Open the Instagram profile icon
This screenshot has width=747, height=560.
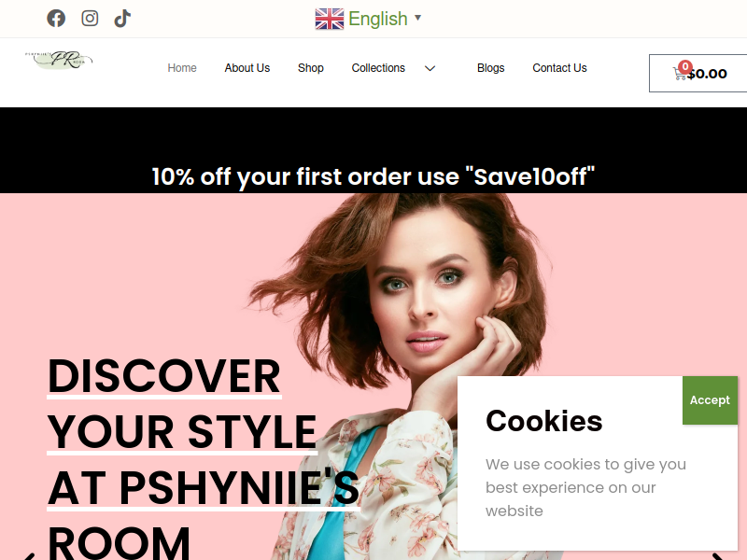(x=90, y=19)
